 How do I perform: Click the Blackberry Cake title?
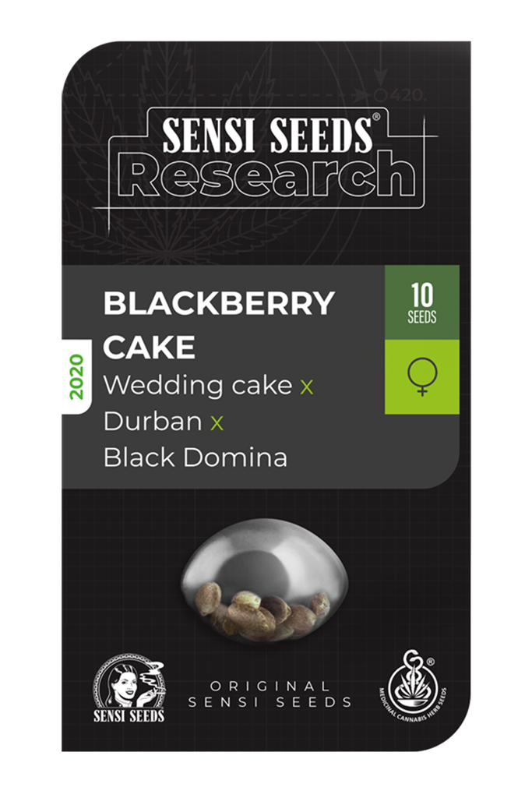tap(219, 325)
